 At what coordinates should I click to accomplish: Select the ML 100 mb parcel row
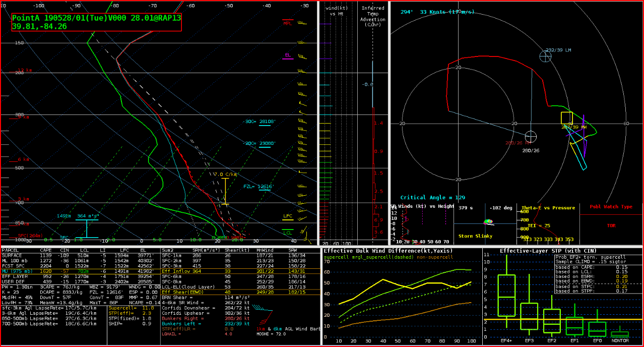pos(80,260)
